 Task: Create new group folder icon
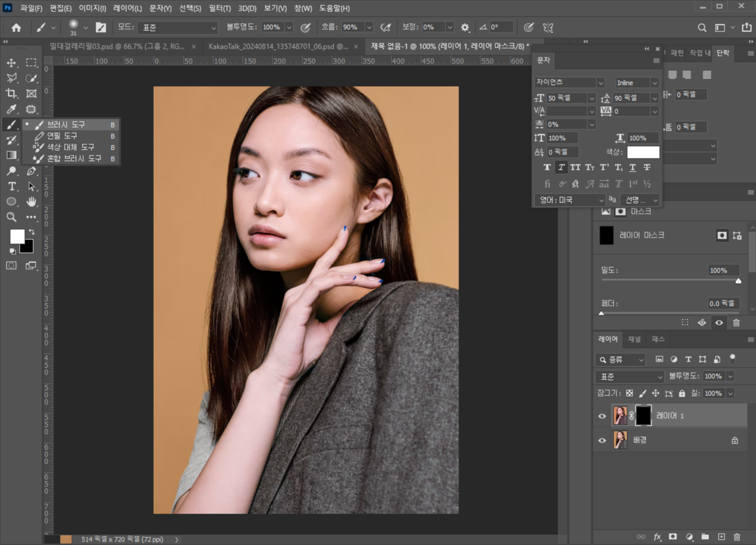[705, 537]
